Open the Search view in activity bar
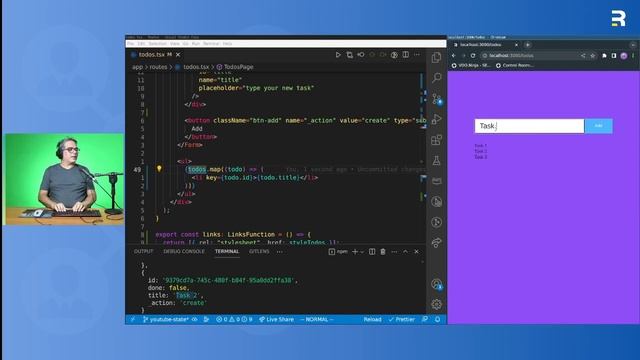This screenshot has height=360, width=640. (436, 78)
